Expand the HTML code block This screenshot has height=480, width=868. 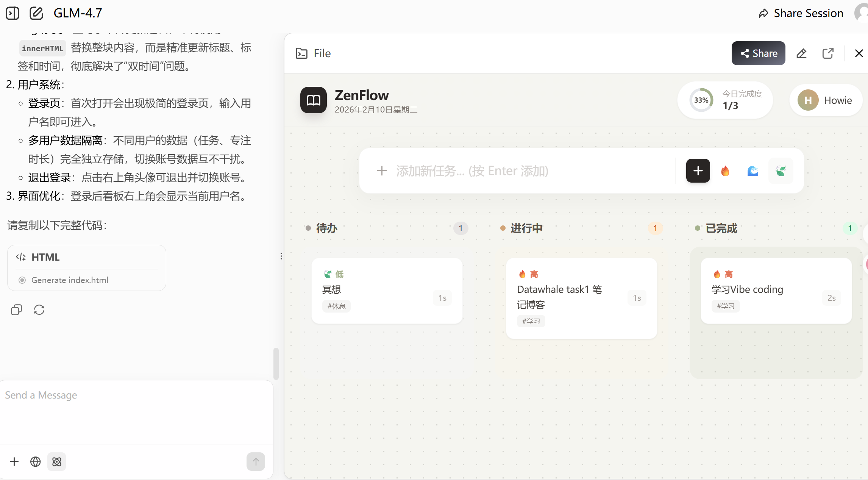tap(45, 257)
